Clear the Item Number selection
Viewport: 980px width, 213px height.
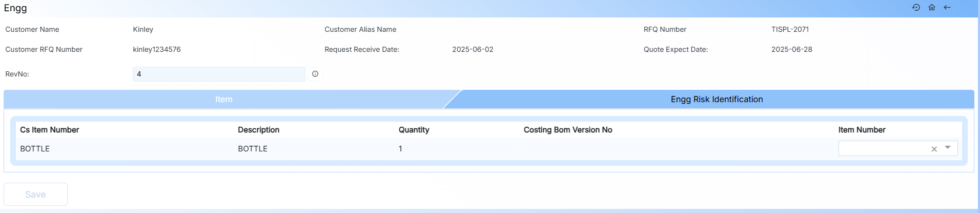(x=934, y=149)
